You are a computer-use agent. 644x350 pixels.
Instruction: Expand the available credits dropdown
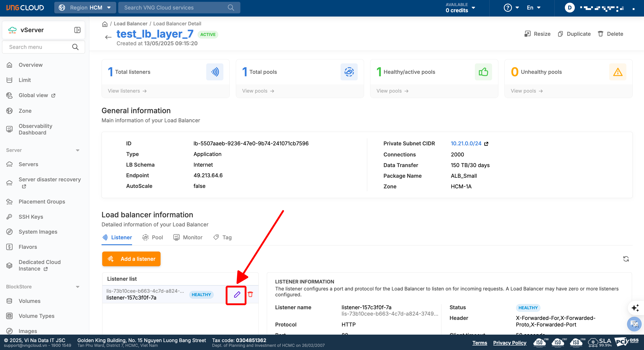pyautogui.click(x=473, y=8)
